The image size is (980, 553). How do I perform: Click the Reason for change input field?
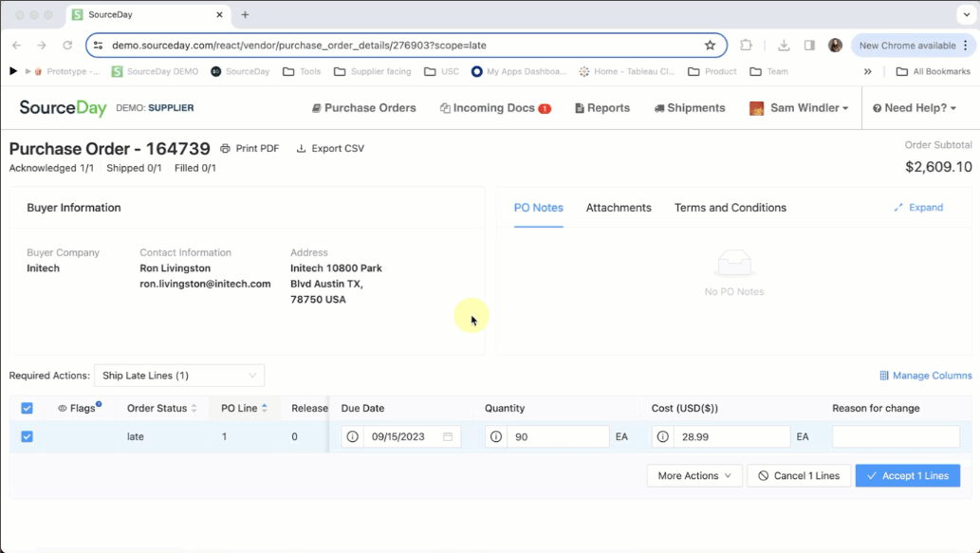[896, 436]
